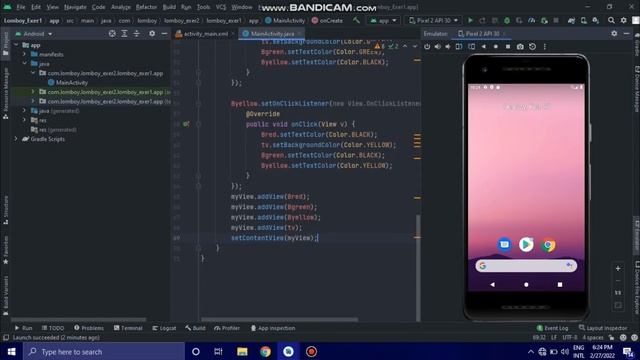Open the Windows Start menu
This screenshot has width=640, height=360.
tap(11, 351)
